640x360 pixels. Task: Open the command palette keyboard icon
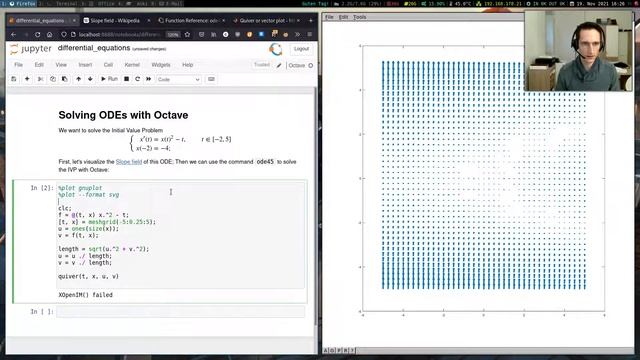click(211, 79)
